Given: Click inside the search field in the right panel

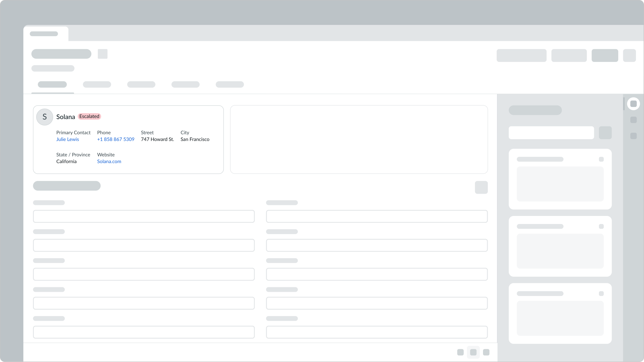Looking at the screenshot, I should pos(551,133).
